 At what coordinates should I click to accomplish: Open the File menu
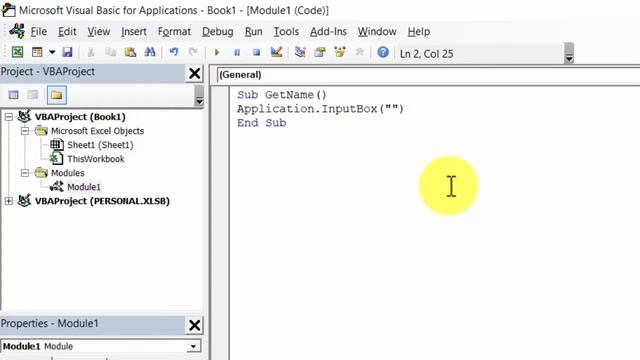click(x=39, y=31)
